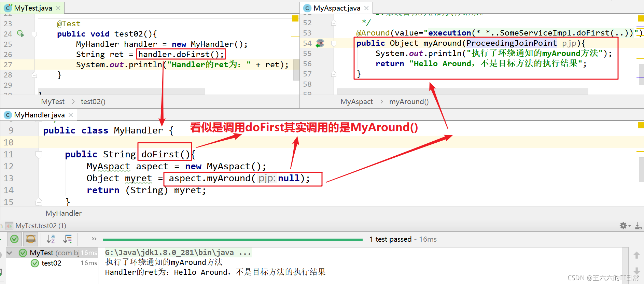The image size is (644, 284).
Task: Click fold end marker at line 28
Action: tap(34, 75)
